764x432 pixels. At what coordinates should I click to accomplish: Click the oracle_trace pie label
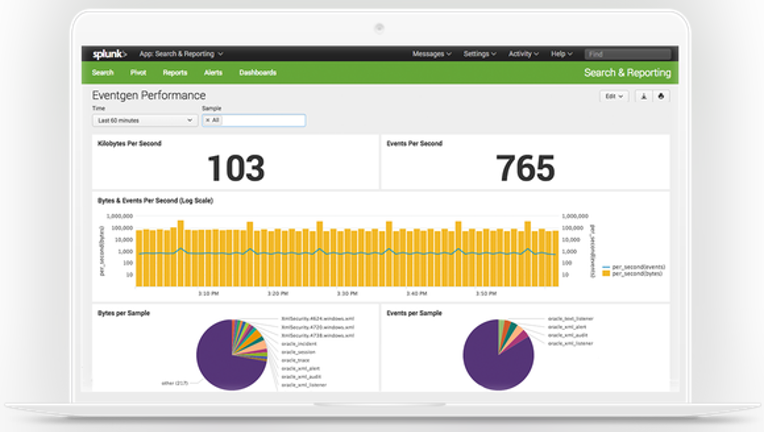click(295, 360)
